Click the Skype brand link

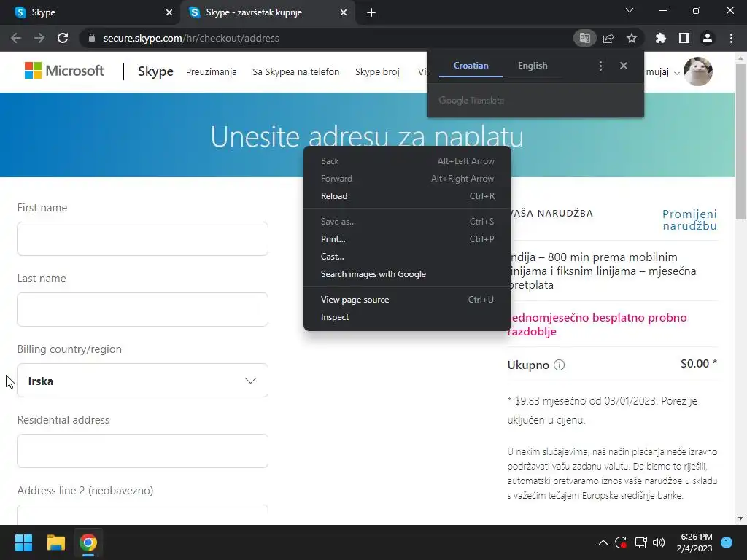[155, 71]
